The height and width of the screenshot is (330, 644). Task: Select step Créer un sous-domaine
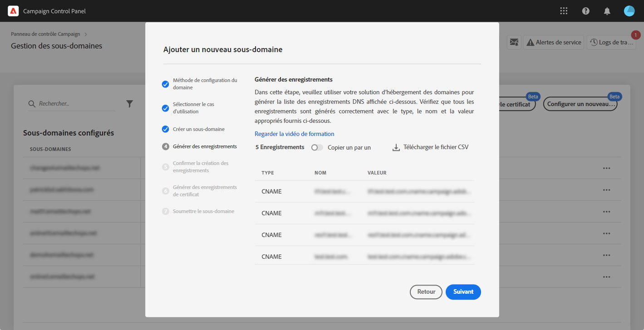[198, 129]
